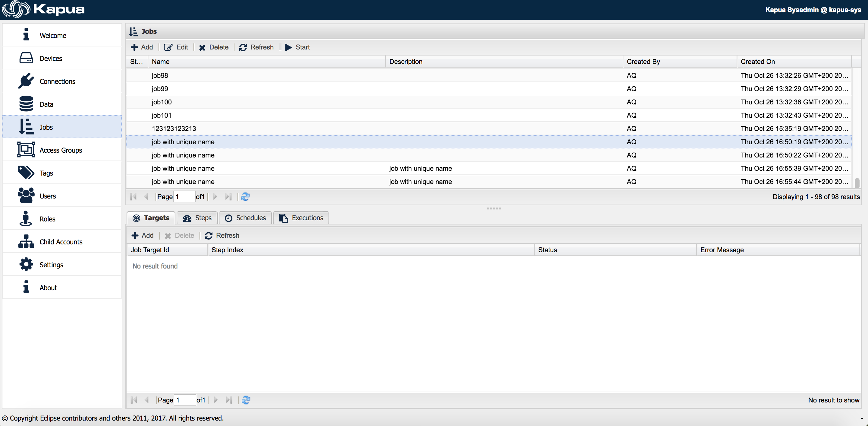Screen dimensions: 868x426
Task: Open Connections plug icon in sidebar
Action: pos(26,81)
